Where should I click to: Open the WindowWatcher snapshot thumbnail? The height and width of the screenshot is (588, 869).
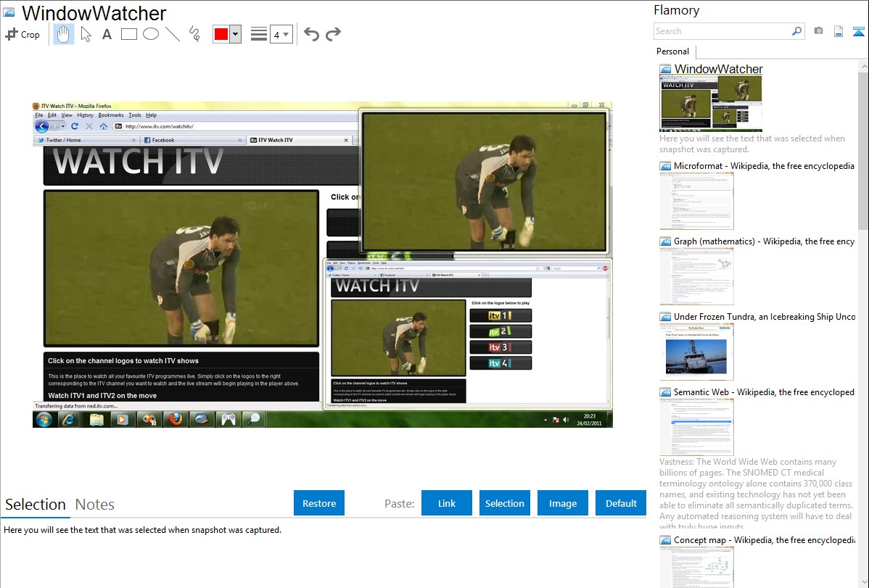(x=710, y=104)
